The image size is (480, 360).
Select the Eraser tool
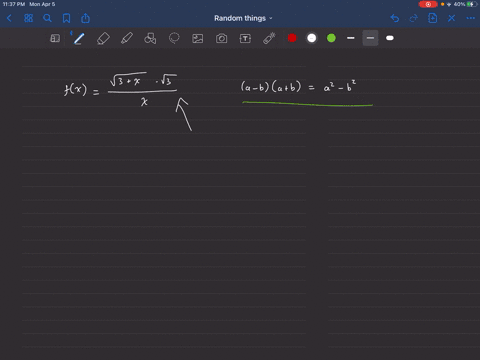pos(103,38)
